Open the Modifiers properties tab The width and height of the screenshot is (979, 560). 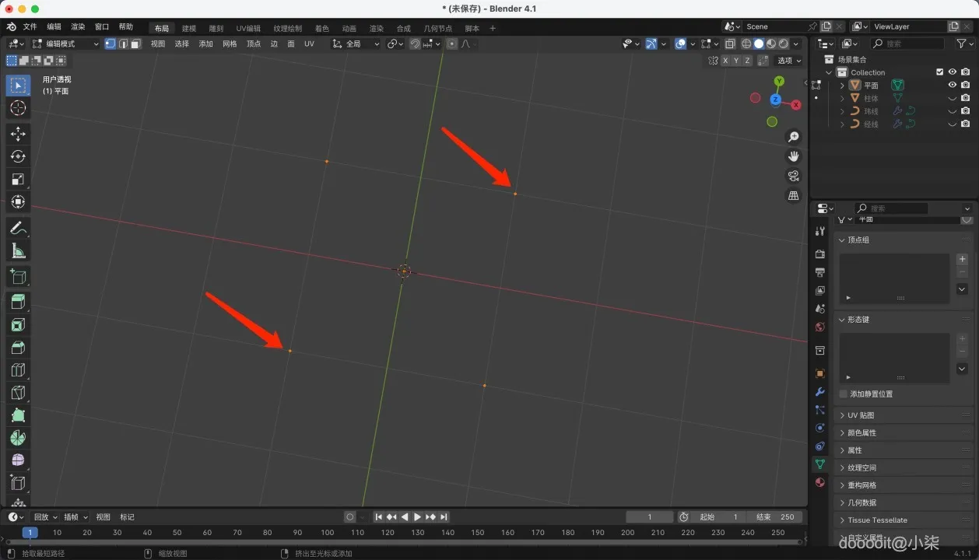pos(819,391)
